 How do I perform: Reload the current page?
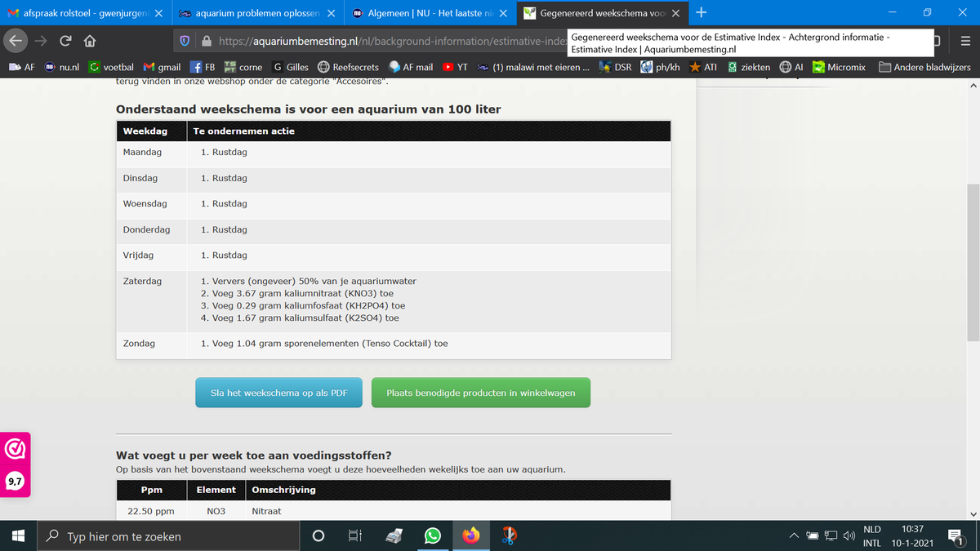pyautogui.click(x=65, y=41)
